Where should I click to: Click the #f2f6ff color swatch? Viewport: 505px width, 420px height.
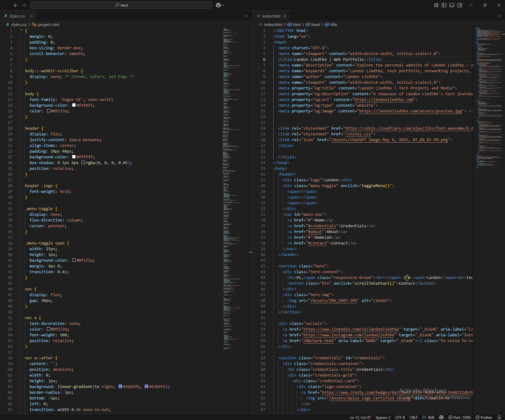pyautogui.click(x=74, y=105)
